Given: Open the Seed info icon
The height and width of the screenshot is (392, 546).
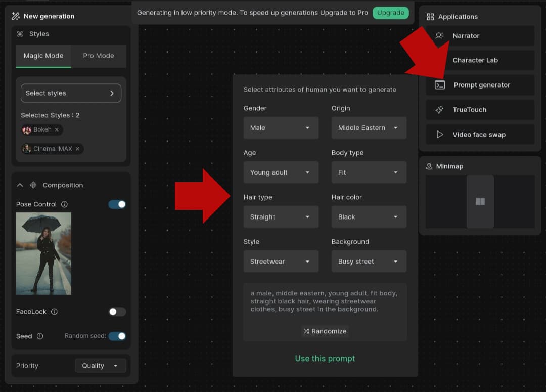Looking at the screenshot, I should pyautogui.click(x=40, y=336).
